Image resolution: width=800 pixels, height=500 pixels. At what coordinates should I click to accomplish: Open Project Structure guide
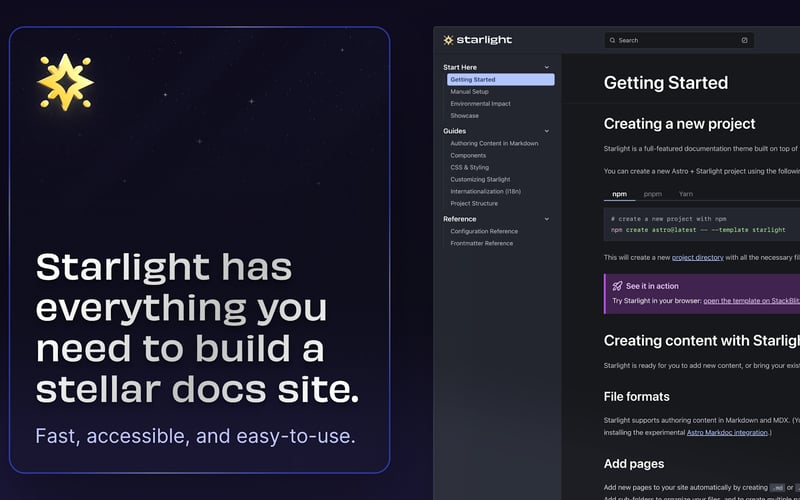coord(474,204)
